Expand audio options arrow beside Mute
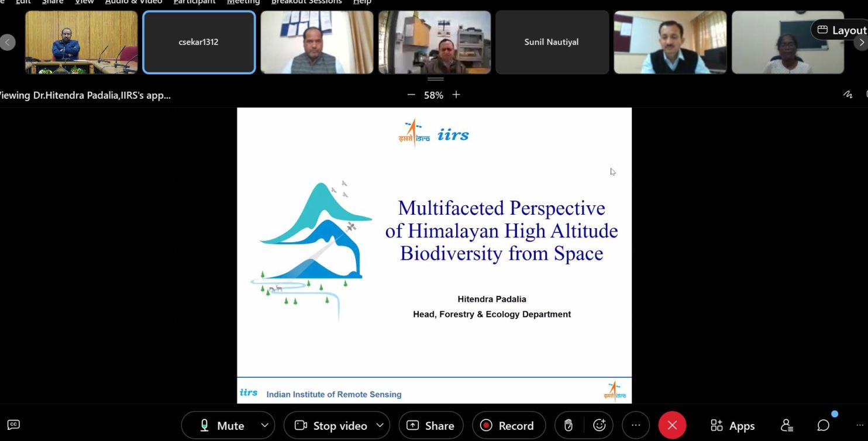This screenshot has width=868, height=441. click(264, 425)
